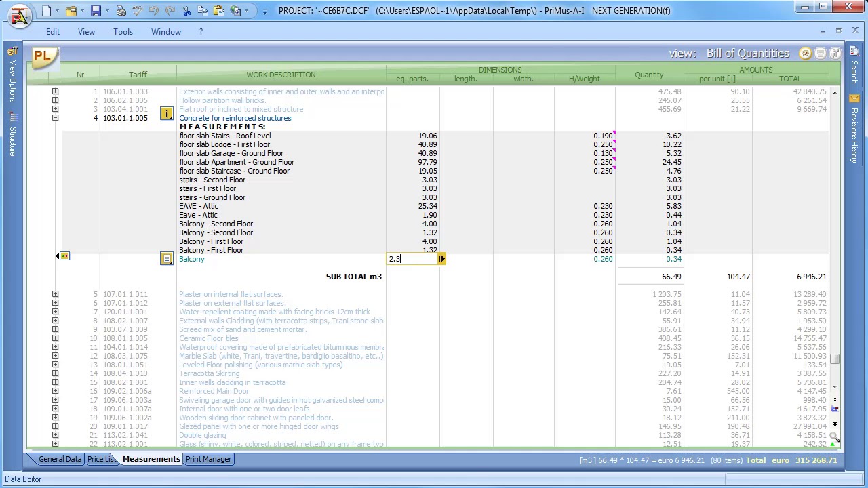868x488 pixels.
Task: Open the folder icon dropdown arrow
Action: [82, 11]
